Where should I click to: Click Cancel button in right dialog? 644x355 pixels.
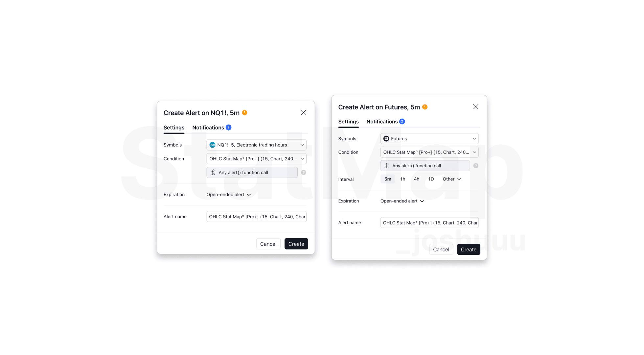pyautogui.click(x=441, y=249)
